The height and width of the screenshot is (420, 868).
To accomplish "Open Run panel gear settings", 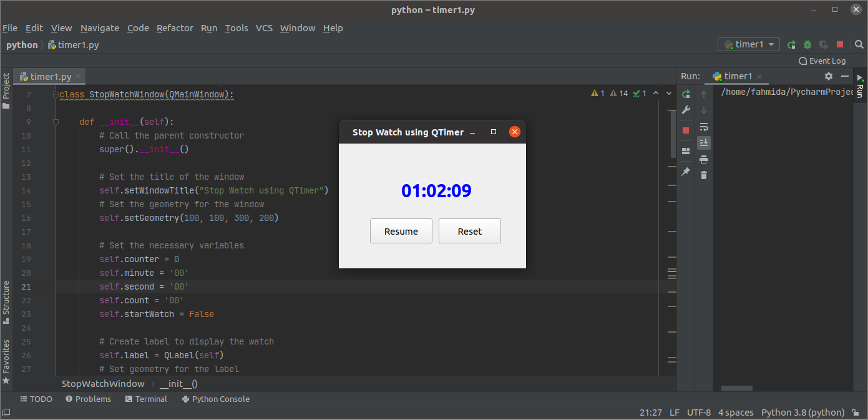I will 829,76.
